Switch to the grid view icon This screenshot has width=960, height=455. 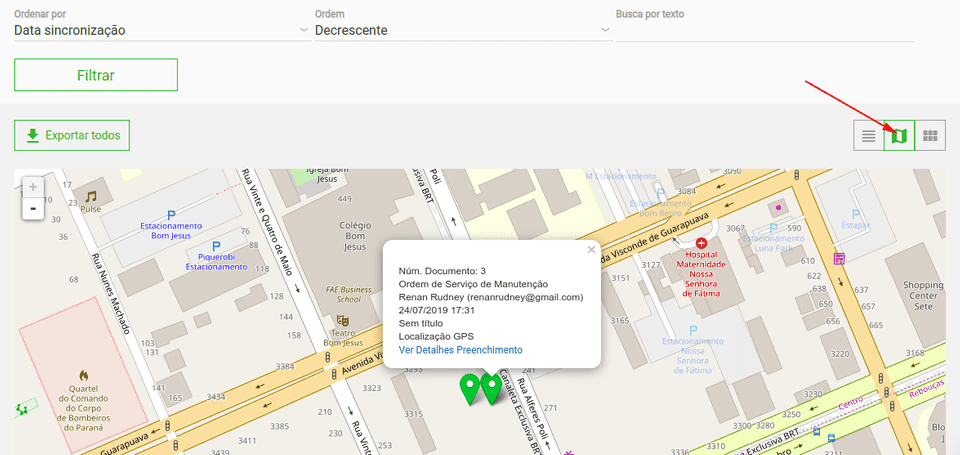930,135
